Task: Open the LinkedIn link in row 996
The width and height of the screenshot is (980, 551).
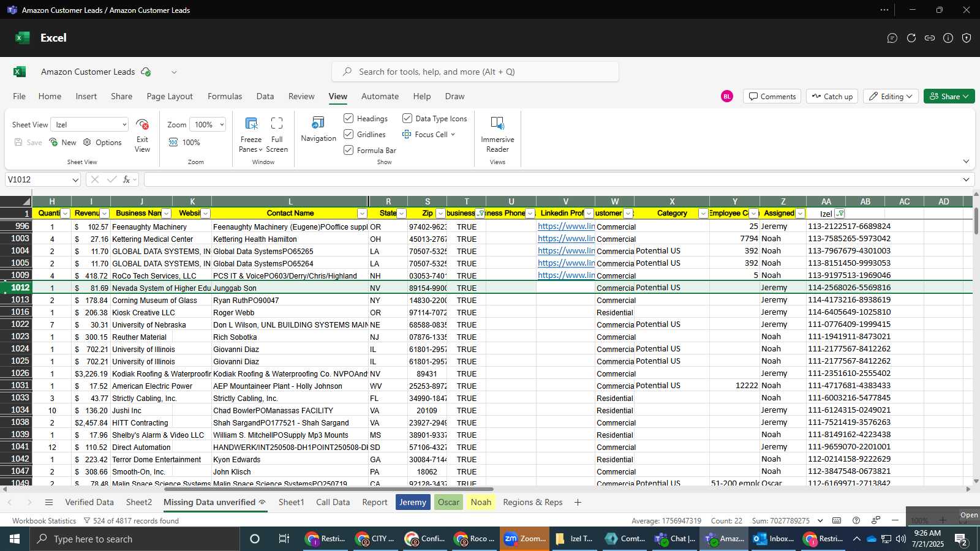Action: (x=566, y=227)
